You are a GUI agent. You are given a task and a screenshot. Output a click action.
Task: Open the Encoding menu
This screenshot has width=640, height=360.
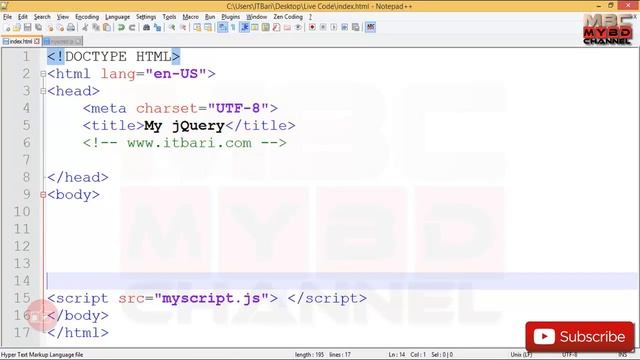pyautogui.click(x=87, y=17)
